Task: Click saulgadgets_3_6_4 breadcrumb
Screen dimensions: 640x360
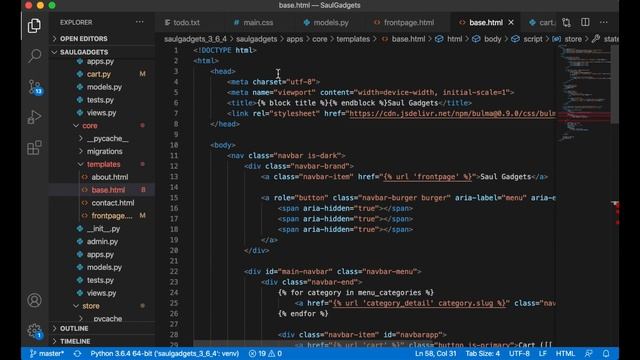Action: [196, 39]
